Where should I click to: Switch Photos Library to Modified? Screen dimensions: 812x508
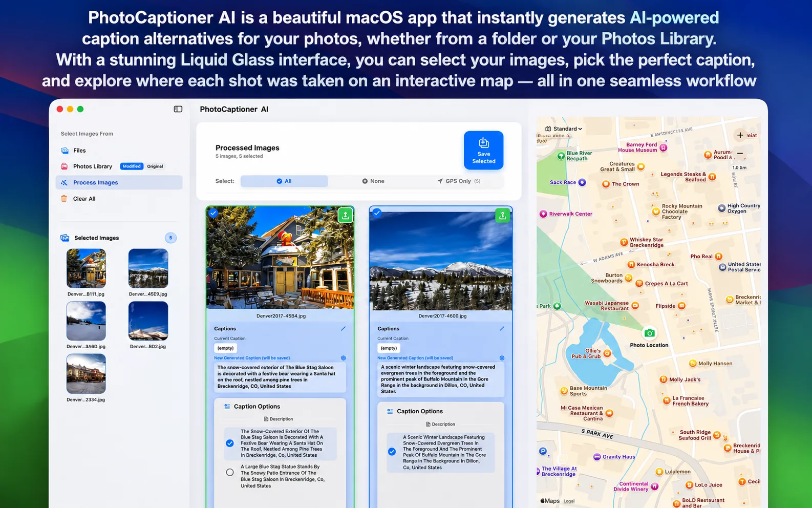(x=132, y=166)
